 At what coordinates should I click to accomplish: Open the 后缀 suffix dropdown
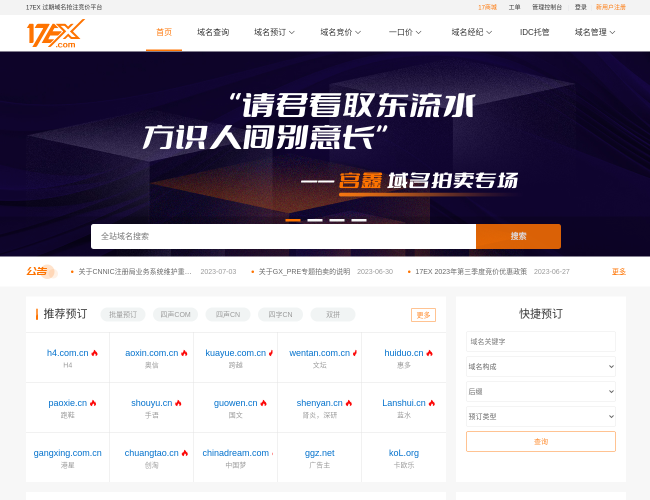click(540, 391)
